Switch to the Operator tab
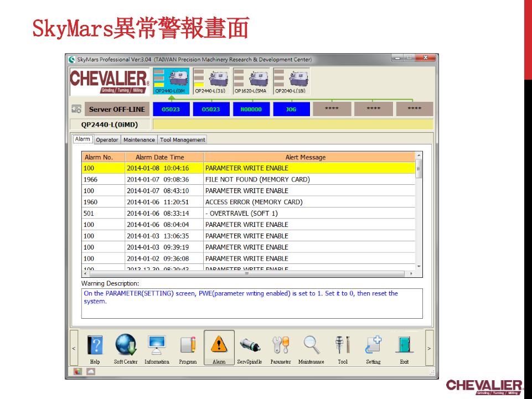Image resolution: width=532 pixels, height=399 pixels. pos(107,139)
